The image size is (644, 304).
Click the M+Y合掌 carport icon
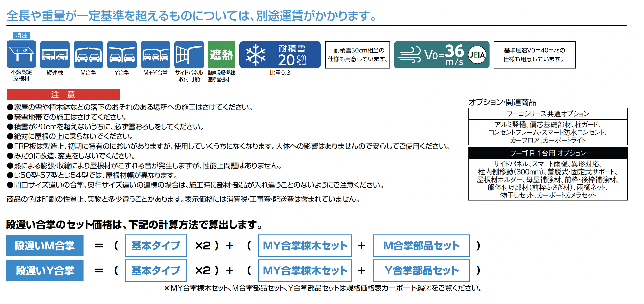[155, 54]
